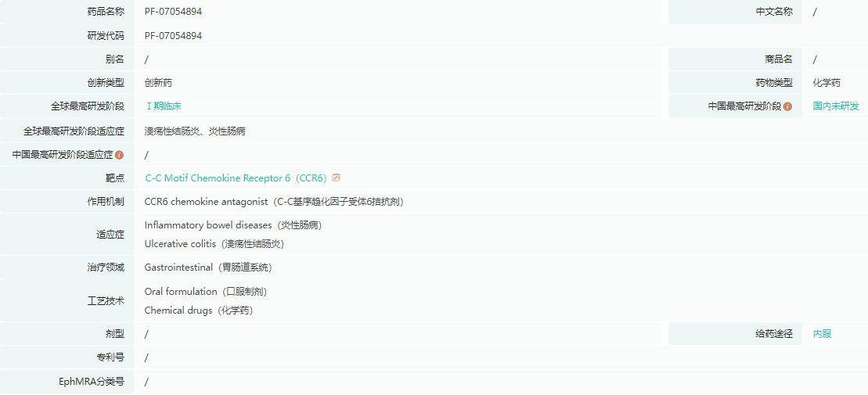This screenshot has width=868, height=395.
Task: Click the 化学药 drug type value
Action: (827, 83)
